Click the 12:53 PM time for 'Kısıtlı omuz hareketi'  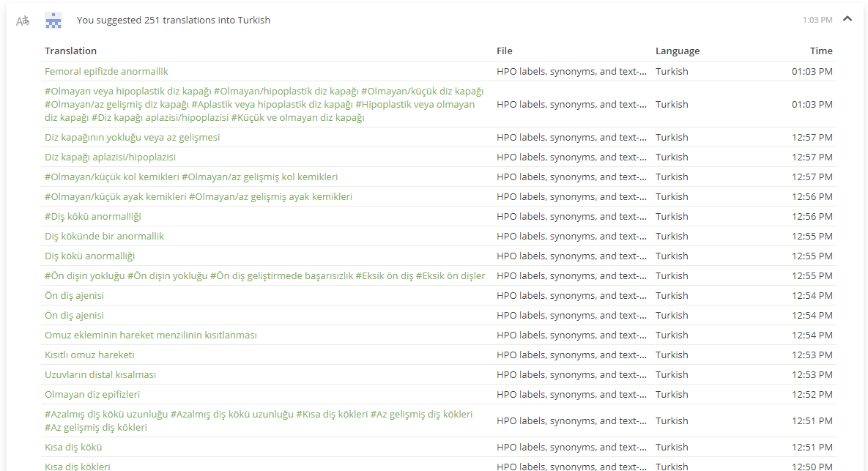click(812, 355)
